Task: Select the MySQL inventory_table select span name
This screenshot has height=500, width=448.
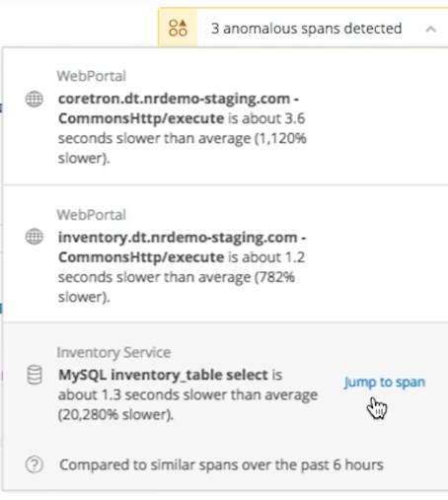Action: coord(163,375)
